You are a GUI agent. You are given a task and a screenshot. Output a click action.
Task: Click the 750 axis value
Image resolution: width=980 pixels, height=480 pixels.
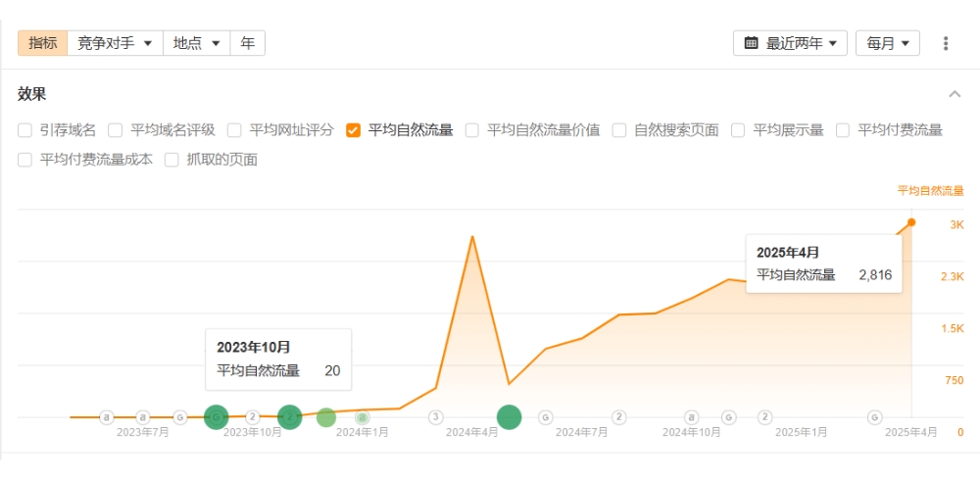955,380
